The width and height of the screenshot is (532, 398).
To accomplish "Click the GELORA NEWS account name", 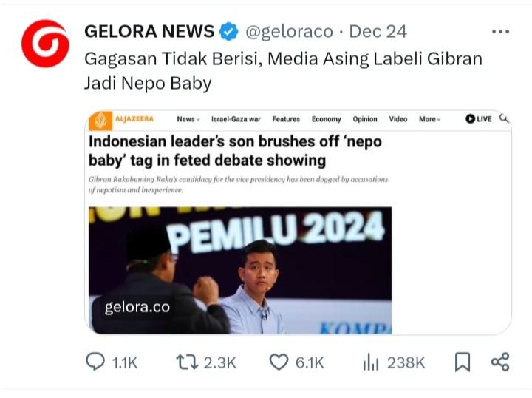I will (149, 31).
